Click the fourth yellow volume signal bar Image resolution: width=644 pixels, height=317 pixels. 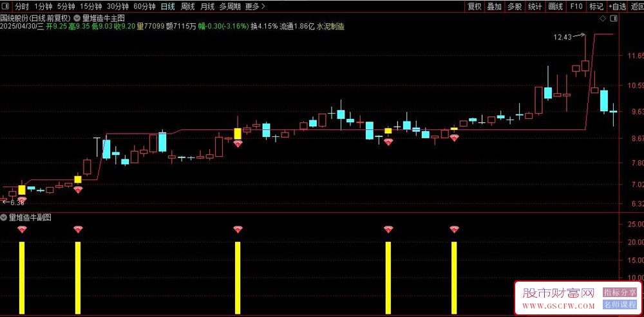(x=388, y=278)
